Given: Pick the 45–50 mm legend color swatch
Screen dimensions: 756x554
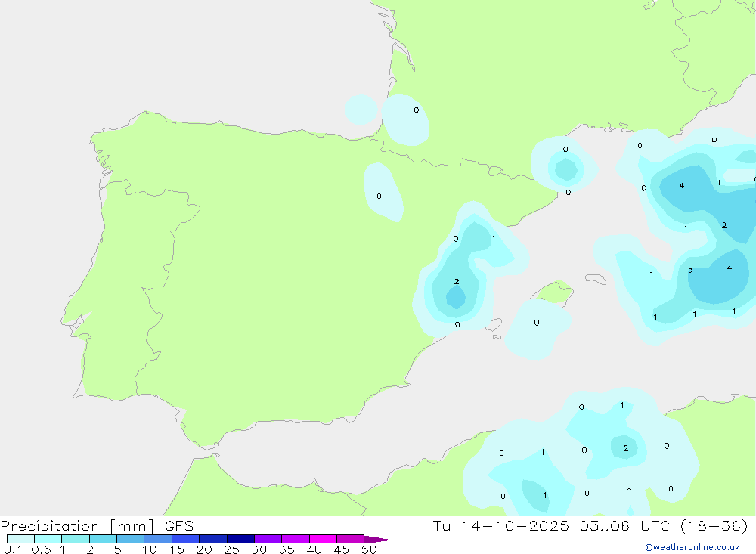Looking at the screenshot, I should pyautogui.click(x=350, y=539).
